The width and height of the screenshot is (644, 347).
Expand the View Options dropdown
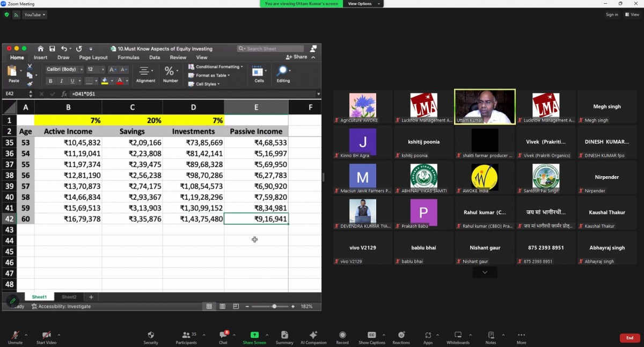[364, 4]
